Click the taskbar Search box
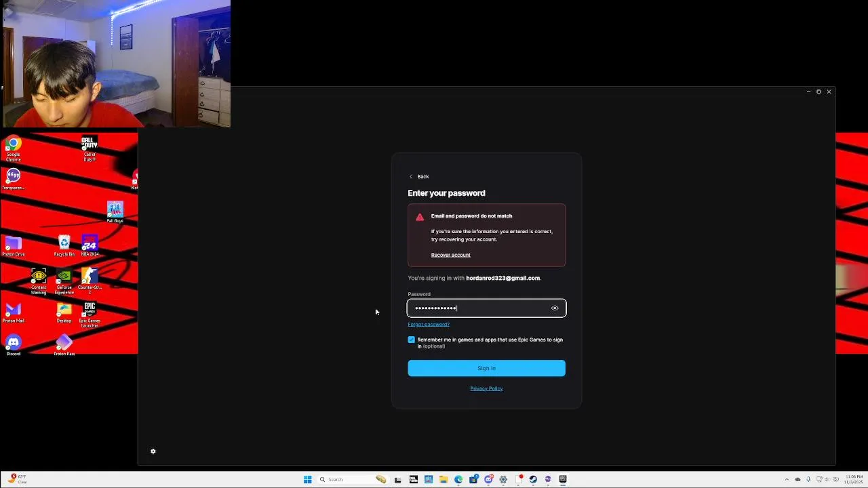Image resolution: width=868 pixels, height=488 pixels. (353, 479)
